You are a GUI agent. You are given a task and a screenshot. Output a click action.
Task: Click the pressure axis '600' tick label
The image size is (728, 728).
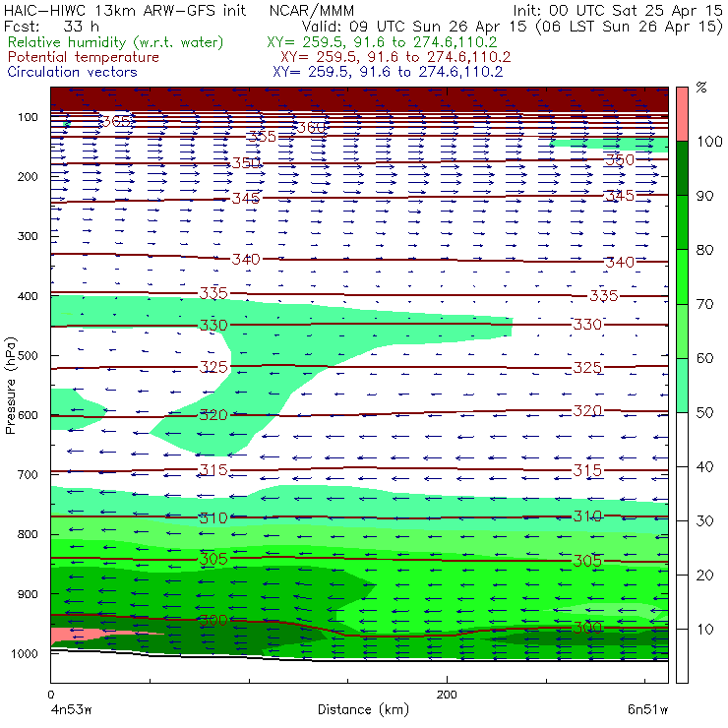[28, 415]
